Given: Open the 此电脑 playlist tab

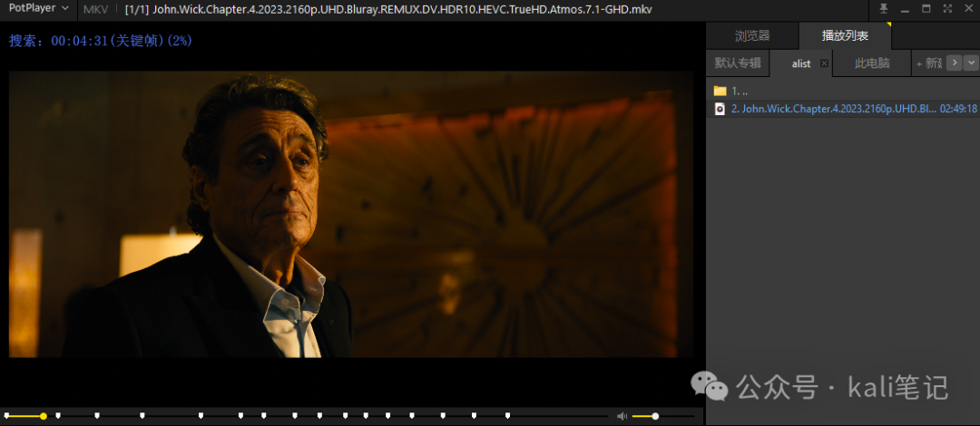Looking at the screenshot, I should (x=872, y=63).
